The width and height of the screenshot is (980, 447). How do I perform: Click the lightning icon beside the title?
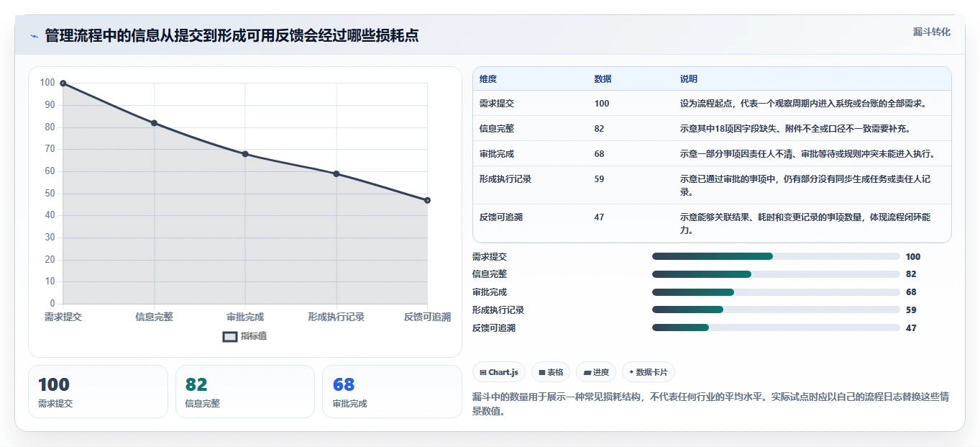click(35, 36)
